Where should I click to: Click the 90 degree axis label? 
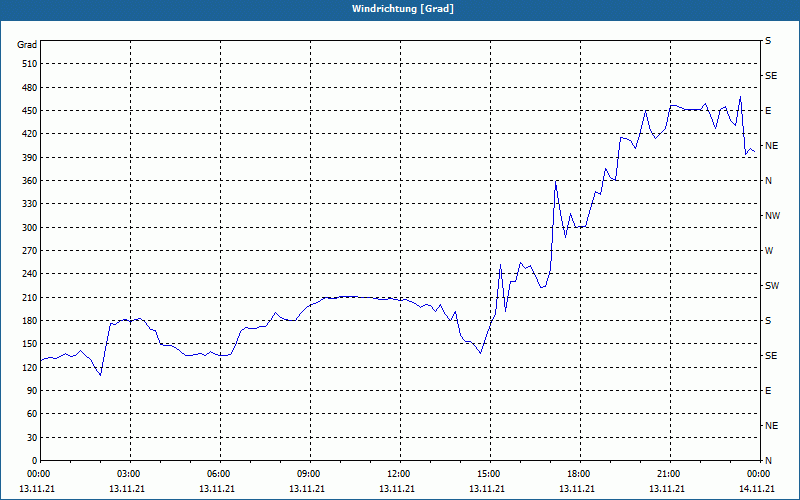33,391
